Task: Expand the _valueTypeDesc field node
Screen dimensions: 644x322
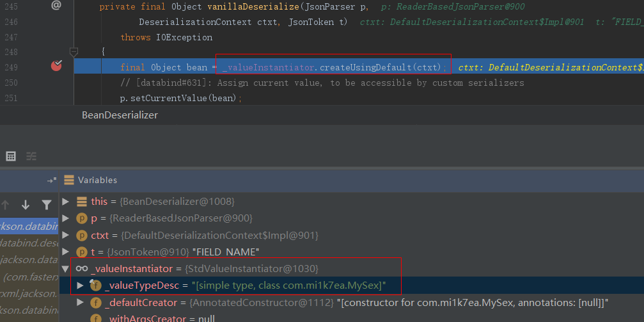Action: [80, 285]
